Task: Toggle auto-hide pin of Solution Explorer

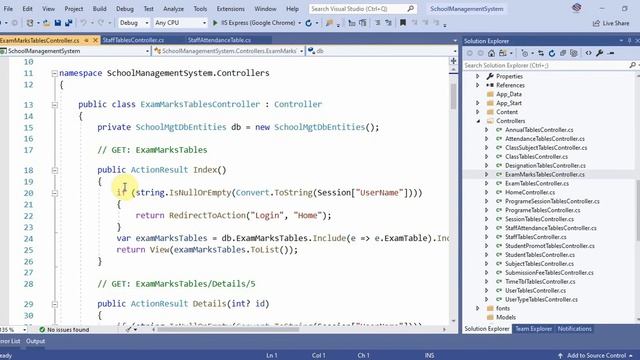Action: [x=629, y=41]
